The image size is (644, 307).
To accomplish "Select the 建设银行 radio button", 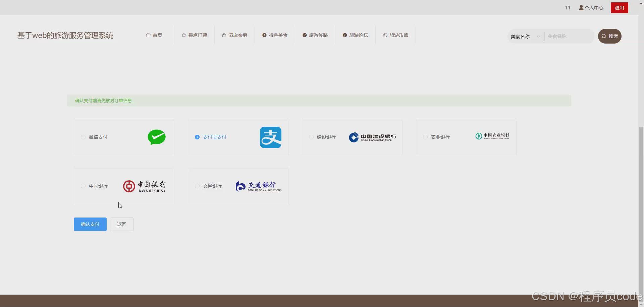I will click(311, 137).
